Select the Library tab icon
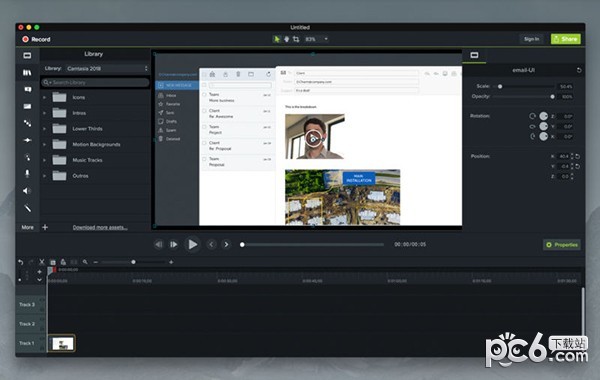Screen dimensions: 600x380 [27, 72]
